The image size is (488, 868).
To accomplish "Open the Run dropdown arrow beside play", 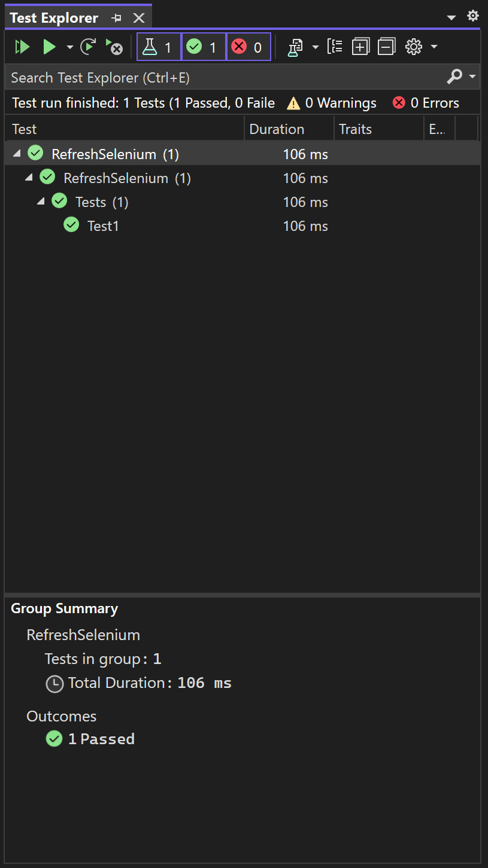I will pyautogui.click(x=70, y=47).
